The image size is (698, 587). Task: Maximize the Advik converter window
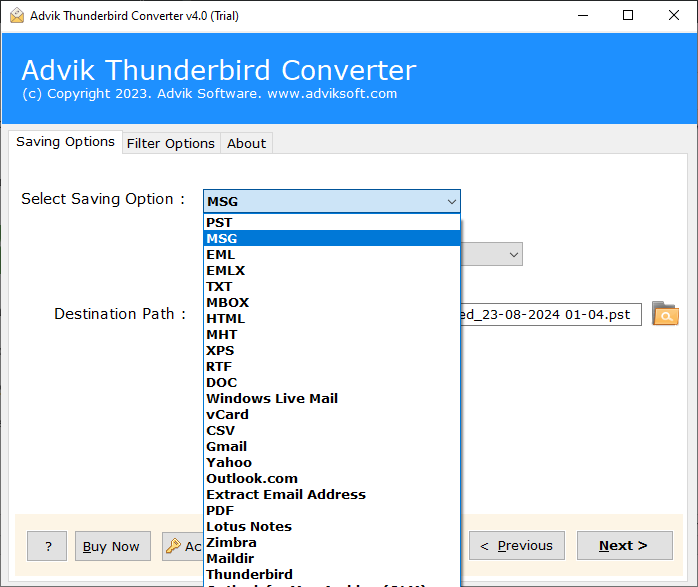point(628,16)
